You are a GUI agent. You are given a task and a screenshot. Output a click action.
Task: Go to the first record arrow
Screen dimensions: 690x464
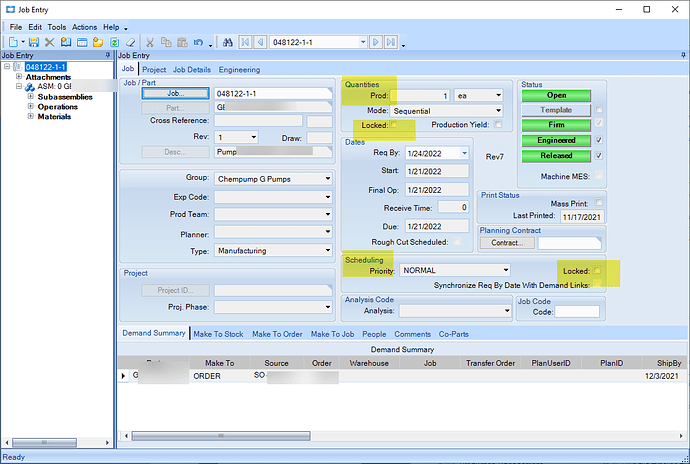245,42
